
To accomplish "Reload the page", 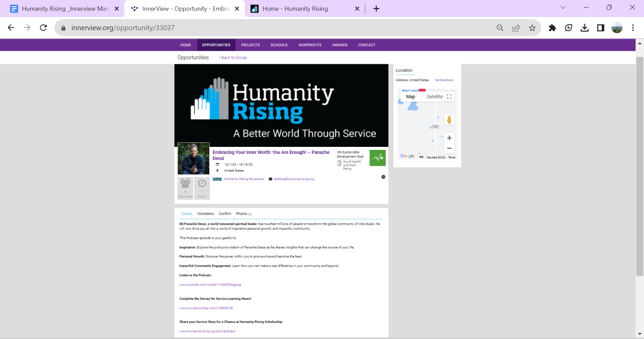I will click(x=43, y=28).
